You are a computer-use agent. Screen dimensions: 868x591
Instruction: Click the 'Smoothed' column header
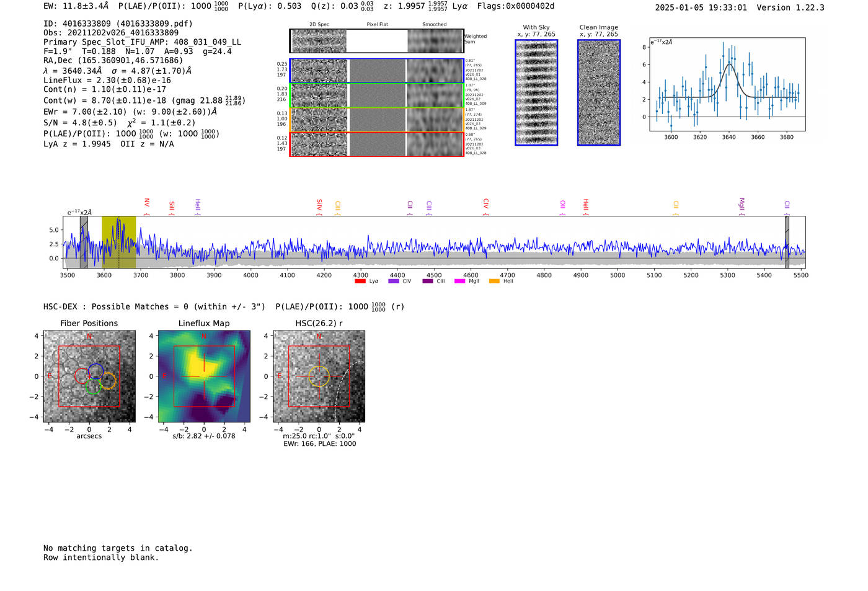(435, 24)
